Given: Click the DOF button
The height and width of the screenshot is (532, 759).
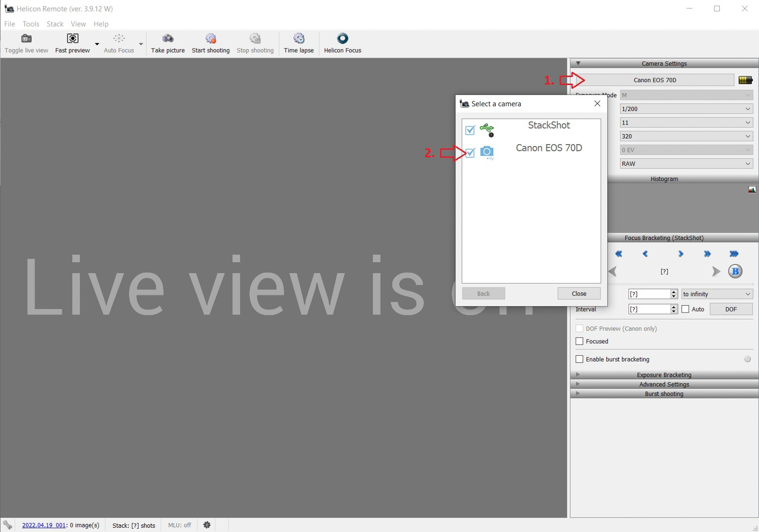Looking at the screenshot, I should (x=731, y=309).
